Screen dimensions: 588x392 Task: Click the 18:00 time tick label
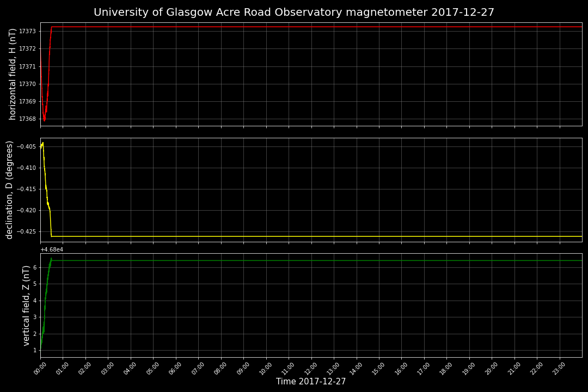click(x=446, y=369)
